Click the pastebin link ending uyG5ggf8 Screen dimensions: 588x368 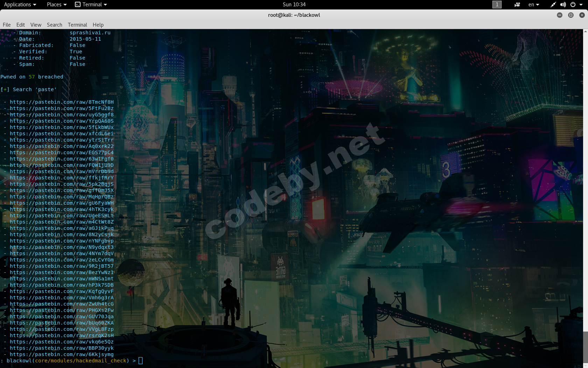click(62, 115)
